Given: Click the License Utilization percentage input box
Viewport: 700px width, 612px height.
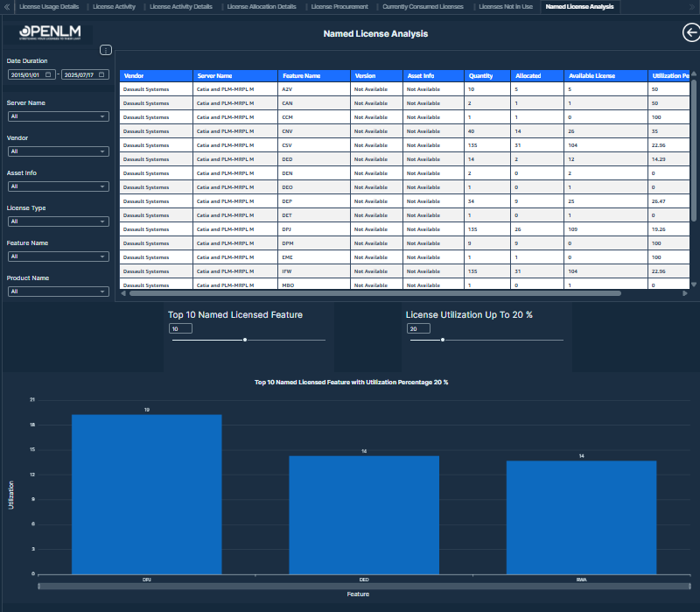Looking at the screenshot, I should coord(418,328).
